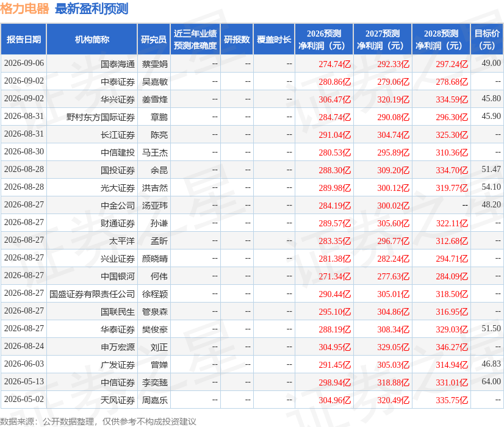Click the 2026预测净利润 column header
This screenshot has height=427, width=504.
tap(323, 39)
